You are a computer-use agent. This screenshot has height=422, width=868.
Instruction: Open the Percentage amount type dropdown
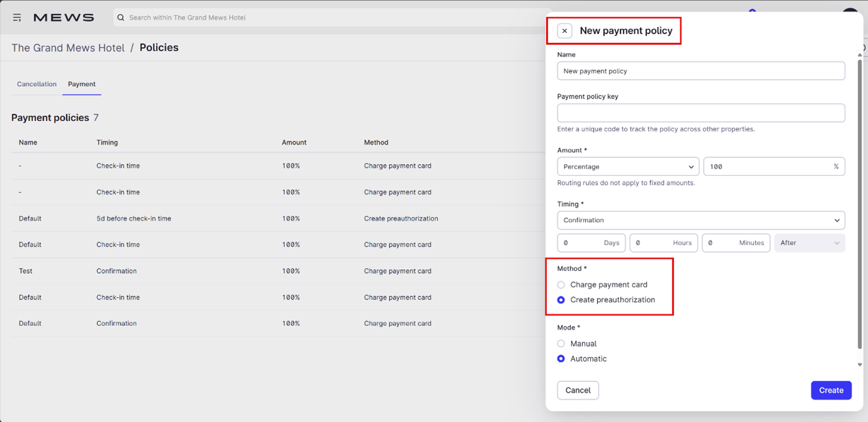628,166
